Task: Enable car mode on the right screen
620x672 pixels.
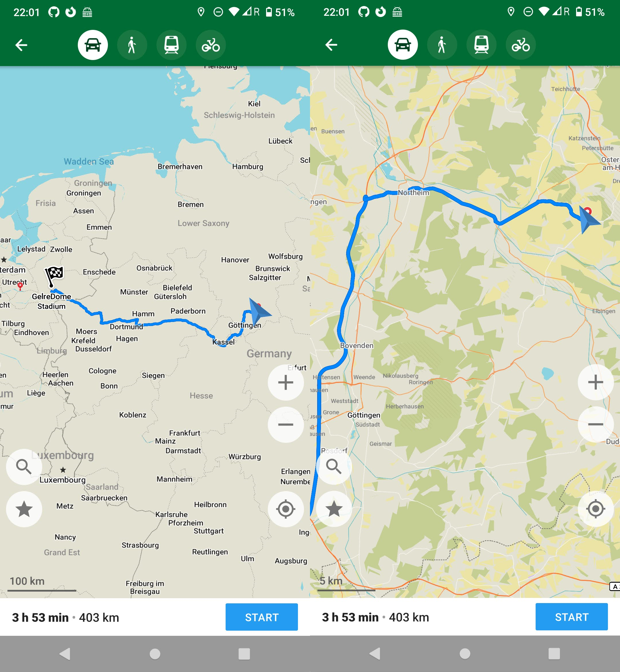Action: [403, 45]
